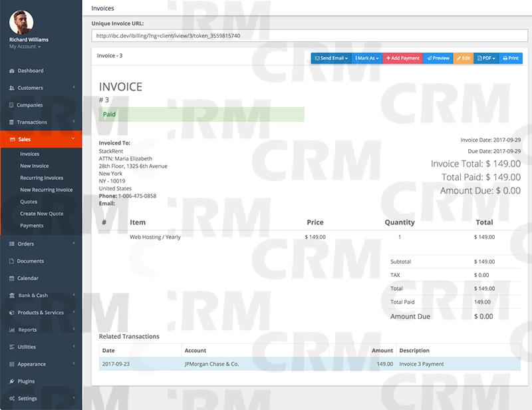This screenshot has height=410, width=532.
Task: Open the My Account menu
Action: pyautogui.click(x=23, y=46)
